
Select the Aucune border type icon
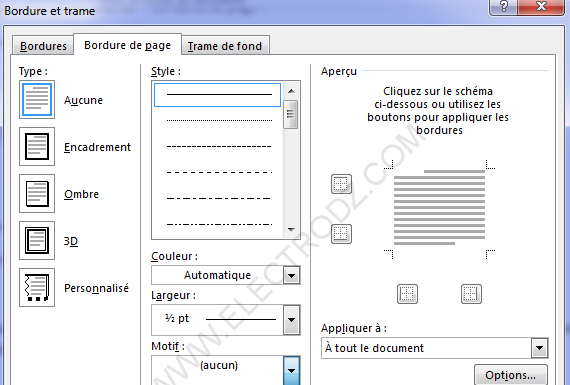coord(37,100)
